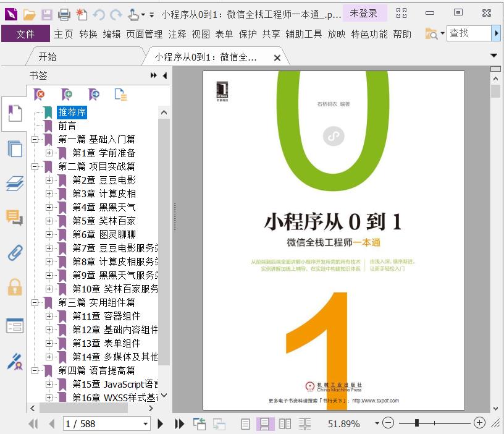Expand bookmarks panel with double arrow
504x434 pixels.
click(x=154, y=75)
